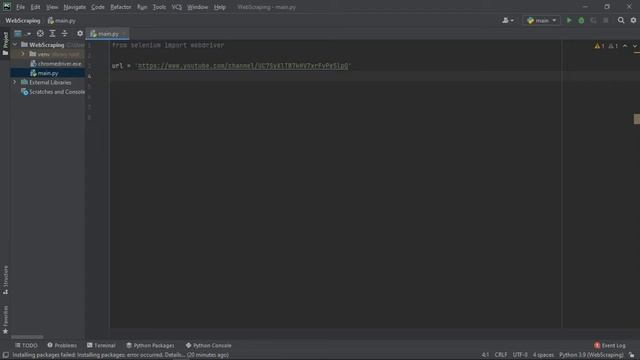Viewport: 640px width, 360px height.
Task: Open the Tools menu
Action: click(159, 7)
